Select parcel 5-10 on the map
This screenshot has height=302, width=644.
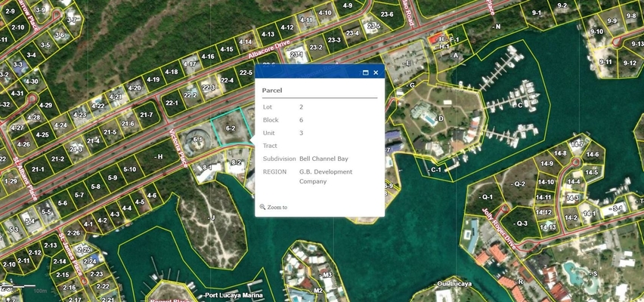click(129, 170)
